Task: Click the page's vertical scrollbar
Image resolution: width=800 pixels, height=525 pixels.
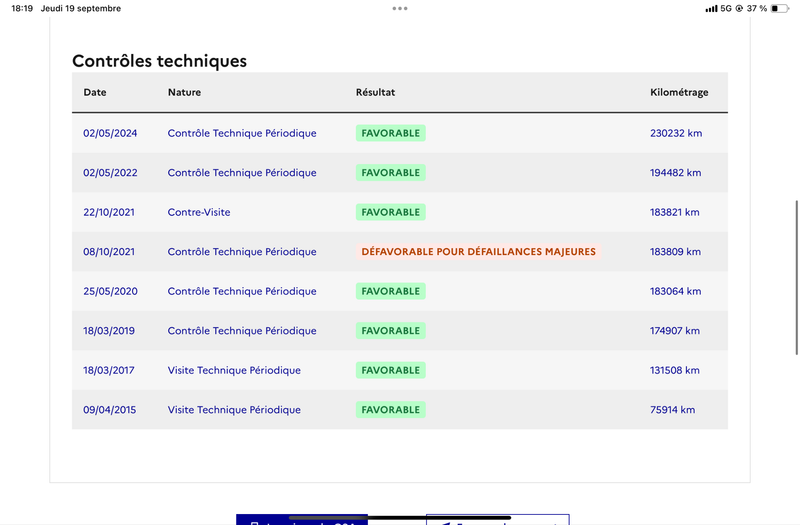Action: pos(796,278)
